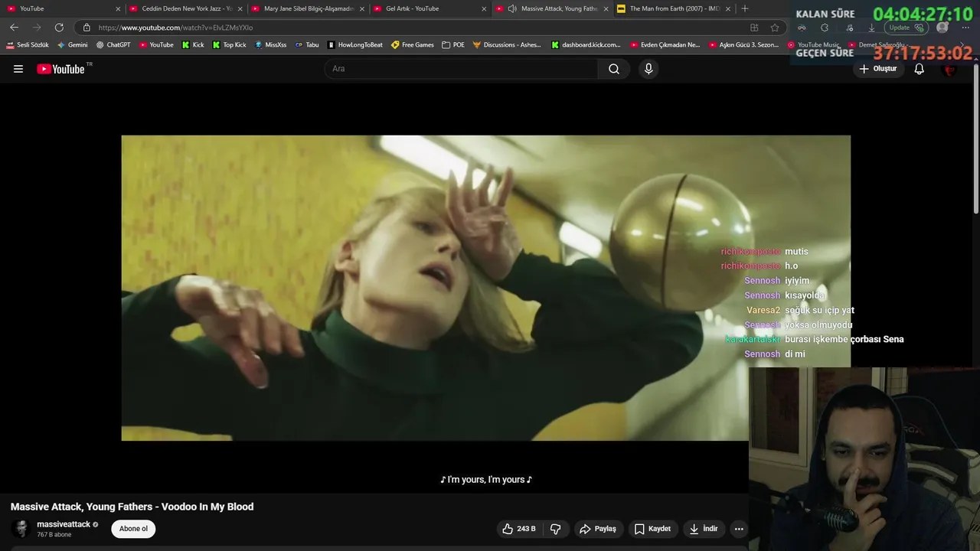The width and height of the screenshot is (980, 551).
Task: Open YouTube notifications bell
Action: pyautogui.click(x=920, y=69)
